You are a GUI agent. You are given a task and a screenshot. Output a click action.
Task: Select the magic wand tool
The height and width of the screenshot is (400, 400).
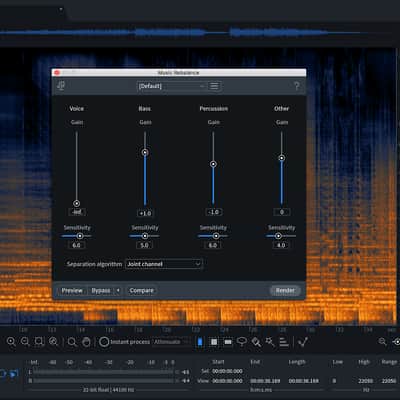click(x=270, y=341)
